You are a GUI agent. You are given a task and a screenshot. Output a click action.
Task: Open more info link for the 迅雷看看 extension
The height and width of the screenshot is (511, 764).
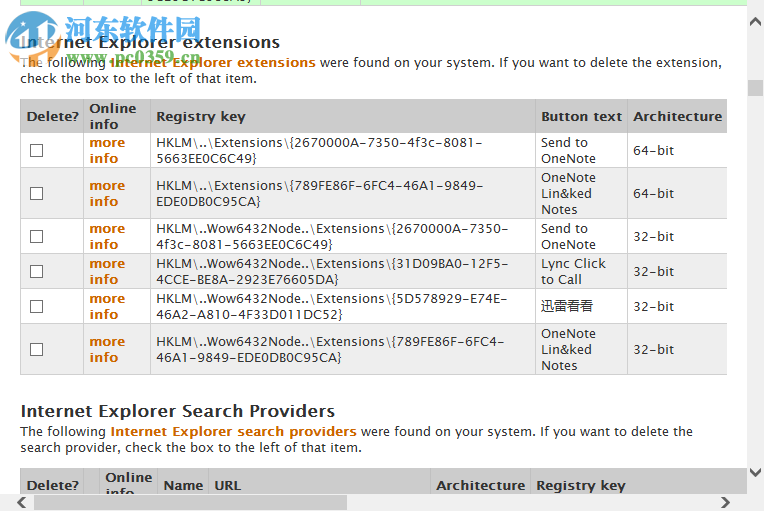(x=107, y=307)
